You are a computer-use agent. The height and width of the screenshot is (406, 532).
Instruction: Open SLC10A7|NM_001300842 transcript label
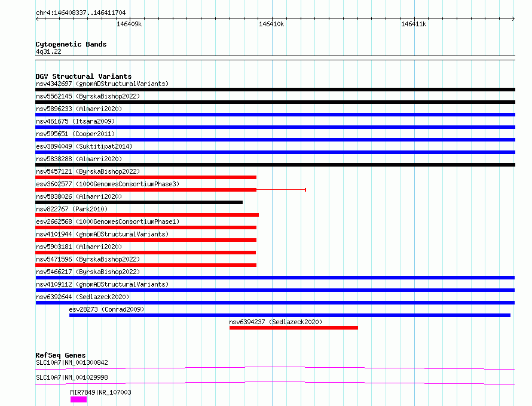tap(72, 362)
